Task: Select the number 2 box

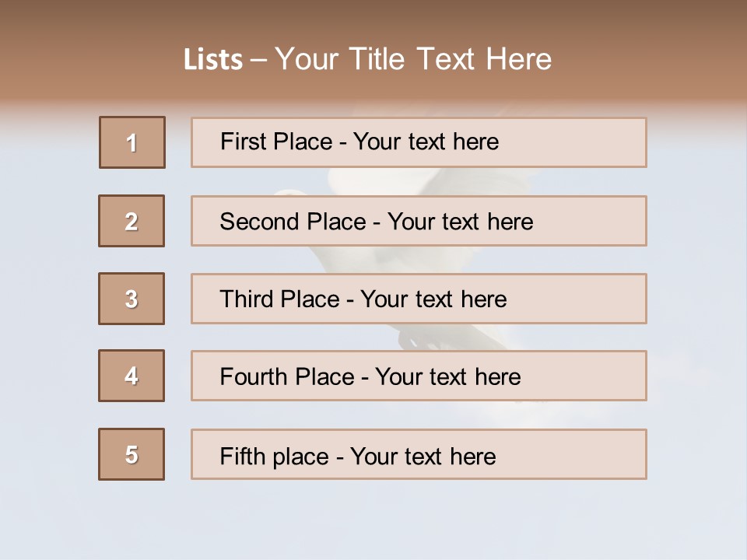Action: coord(132,221)
